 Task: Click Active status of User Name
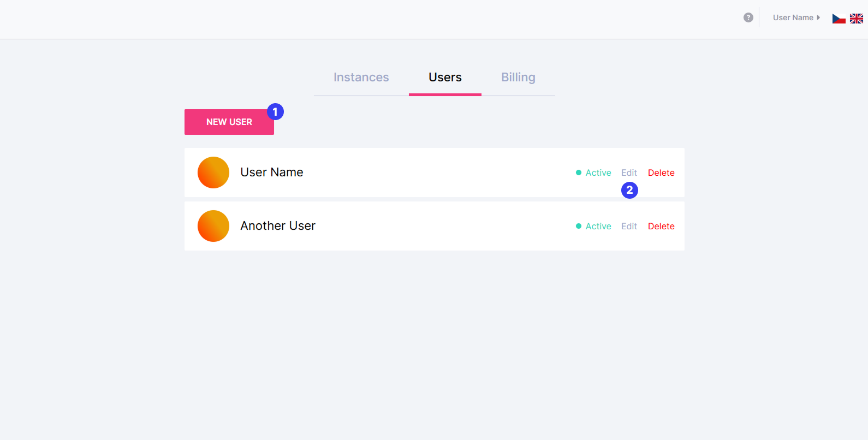593,173
